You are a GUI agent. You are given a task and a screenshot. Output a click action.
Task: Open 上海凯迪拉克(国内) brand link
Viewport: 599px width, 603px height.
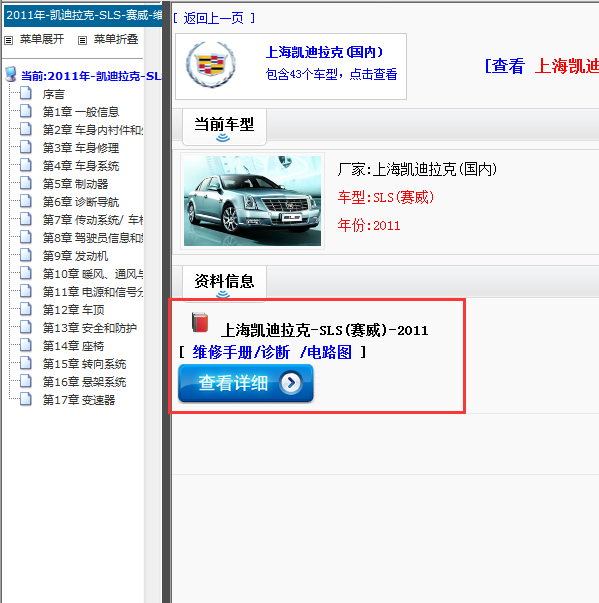[x=324, y=52]
